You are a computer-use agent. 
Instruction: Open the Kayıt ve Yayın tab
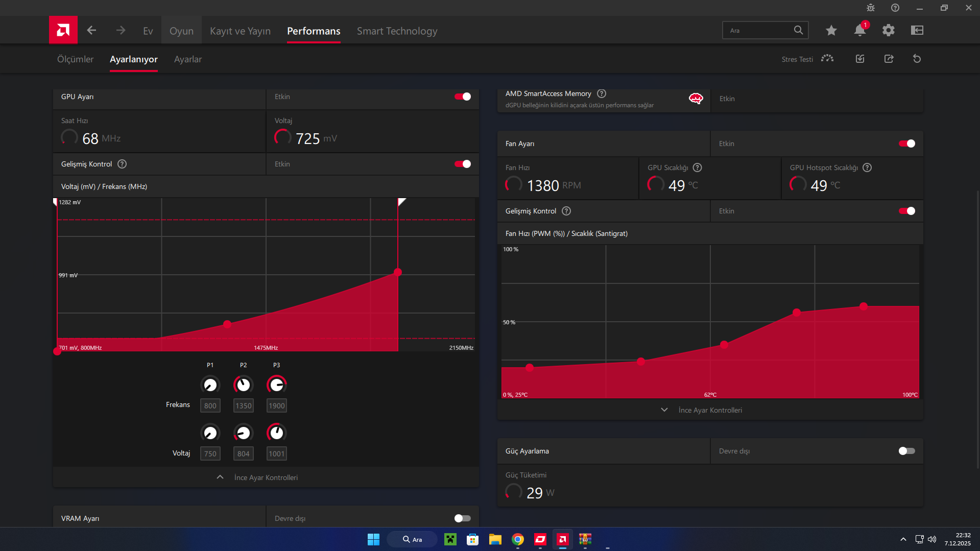[241, 31]
